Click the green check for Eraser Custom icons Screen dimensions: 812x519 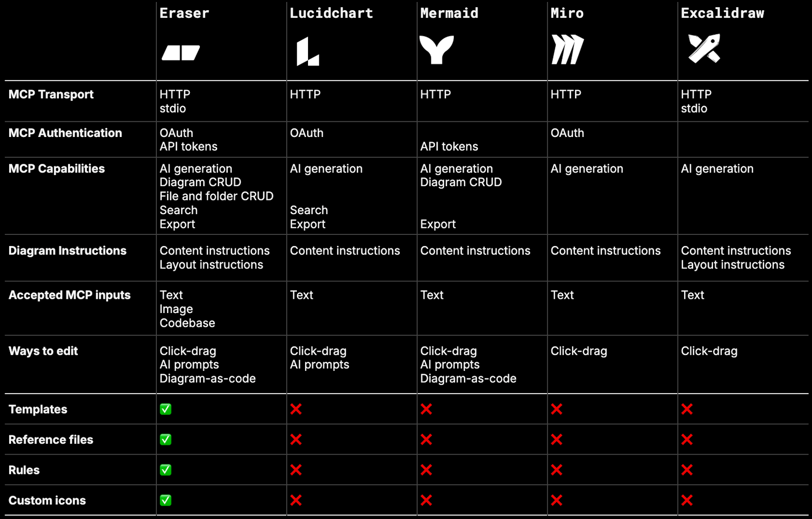(165, 500)
